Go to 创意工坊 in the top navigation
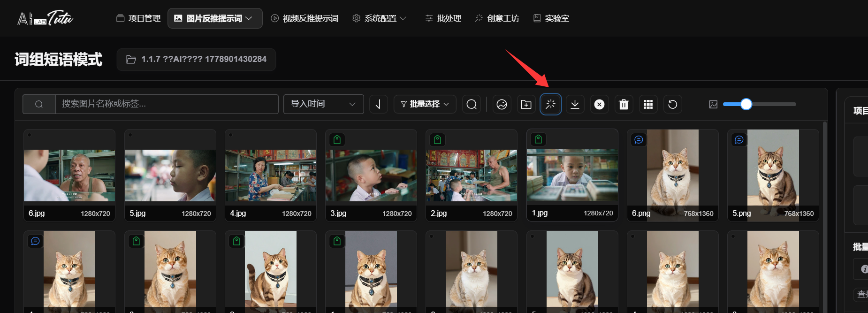This screenshot has height=313, width=868. point(497,18)
